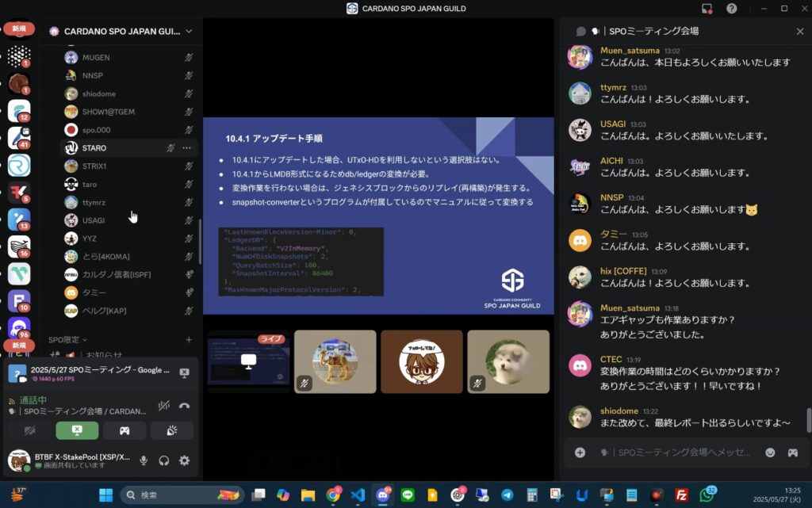Viewport: 812px width, 508px height.
Task: Click the Windows taskbar search box
Action: (182, 495)
